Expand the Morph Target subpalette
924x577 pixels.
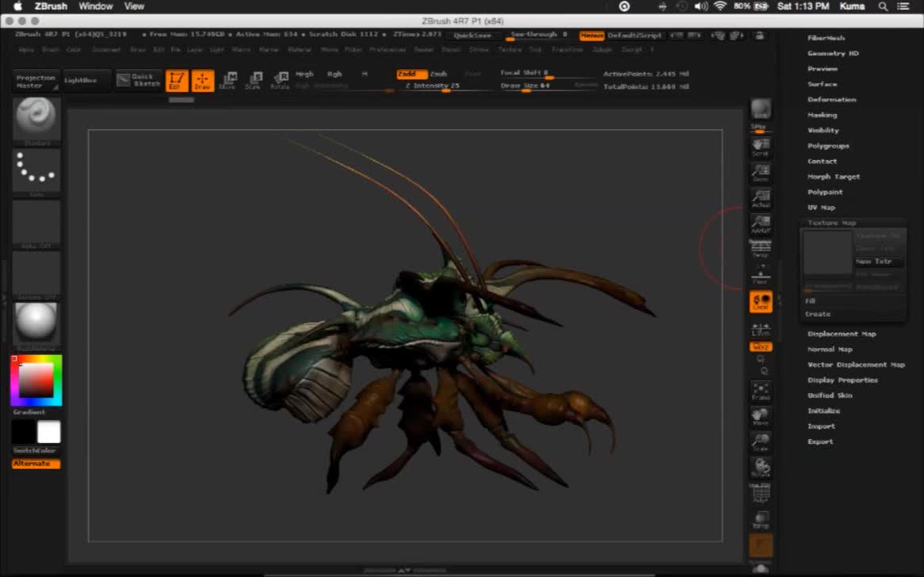click(x=833, y=177)
